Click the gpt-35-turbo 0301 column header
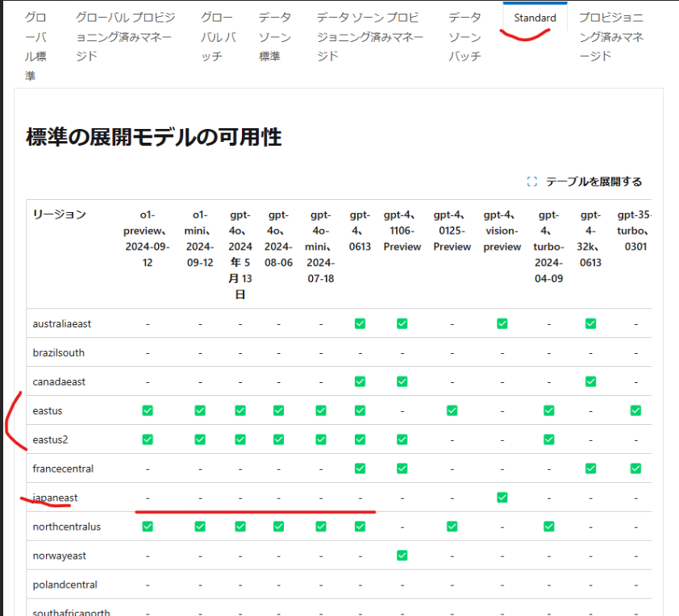The height and width of the screenshot is (616, 679). [x=635, y=231]
